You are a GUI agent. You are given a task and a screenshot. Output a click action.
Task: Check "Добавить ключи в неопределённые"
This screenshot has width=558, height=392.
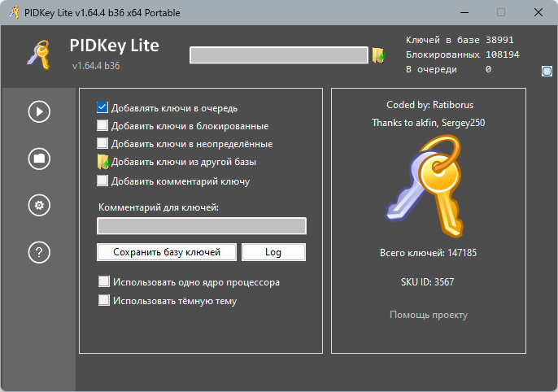[102, 143]
